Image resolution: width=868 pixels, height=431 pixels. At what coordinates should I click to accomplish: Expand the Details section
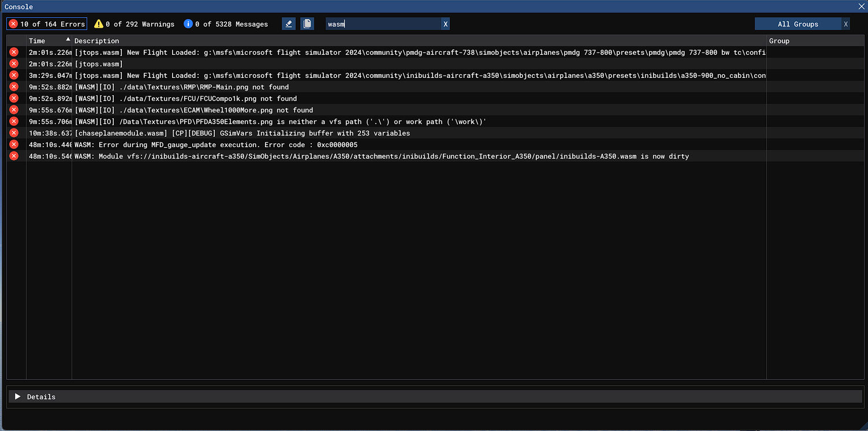(18, 397)
